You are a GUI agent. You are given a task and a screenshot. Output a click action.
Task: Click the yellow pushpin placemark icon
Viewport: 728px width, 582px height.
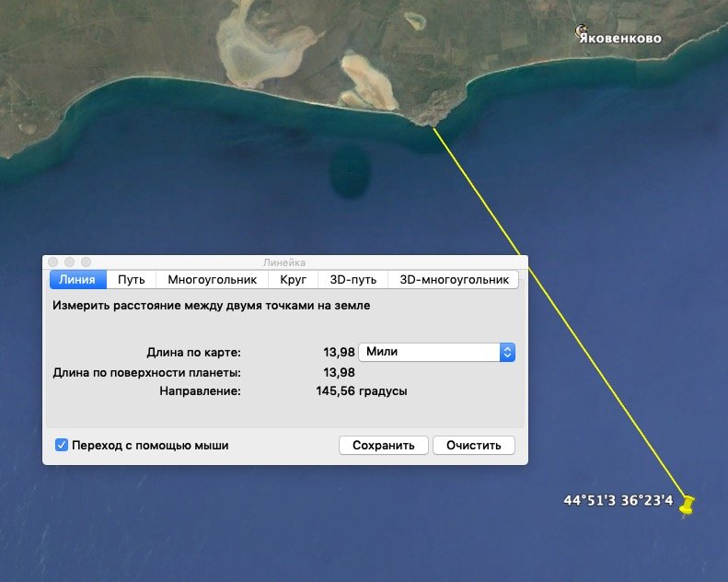686,504
